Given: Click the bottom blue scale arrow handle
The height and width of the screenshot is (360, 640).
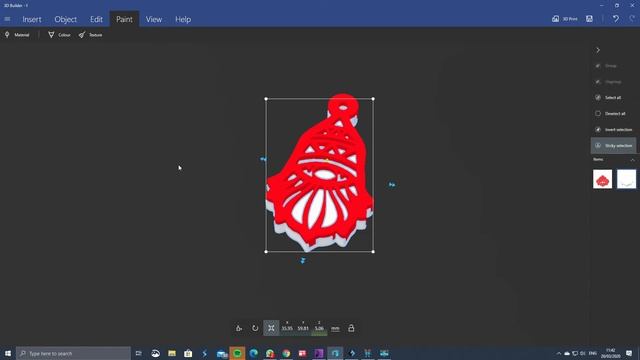Looking at the screenshot, I should pyautogui.click(x=303, y=260).
